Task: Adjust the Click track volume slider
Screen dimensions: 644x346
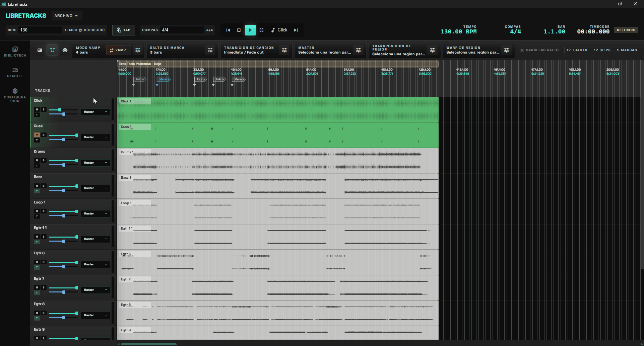Action: pos(63,110)
